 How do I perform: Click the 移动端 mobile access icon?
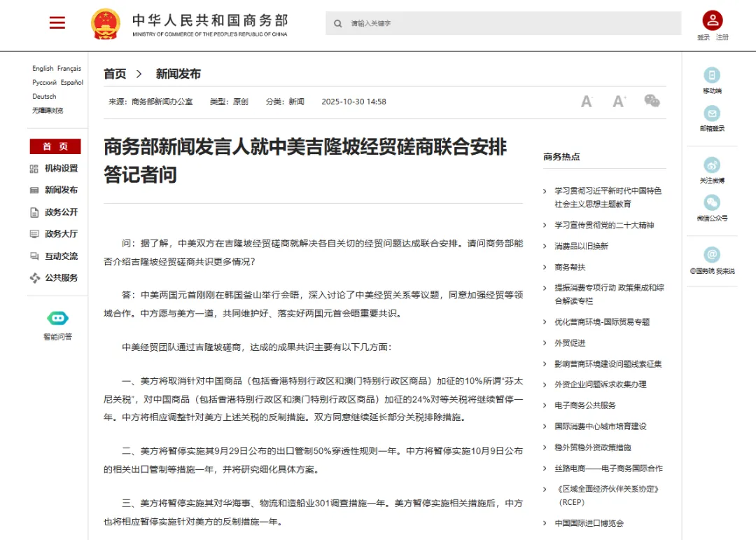712,75
